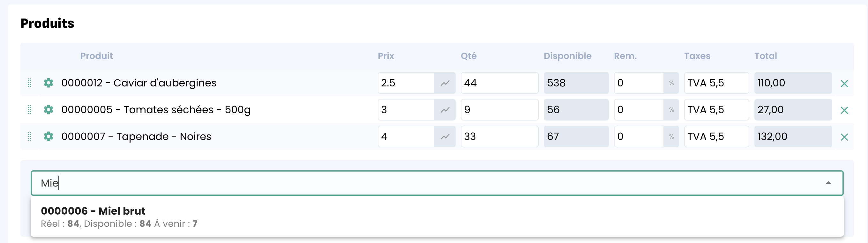Click drag handle on Tapenade Noires row

(x=29, y=136)
